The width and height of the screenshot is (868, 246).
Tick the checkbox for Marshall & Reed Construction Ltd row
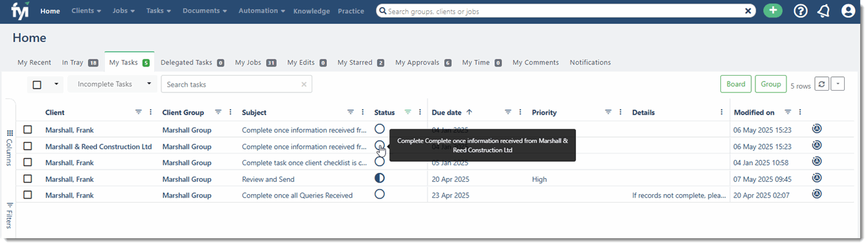point(28,146)
